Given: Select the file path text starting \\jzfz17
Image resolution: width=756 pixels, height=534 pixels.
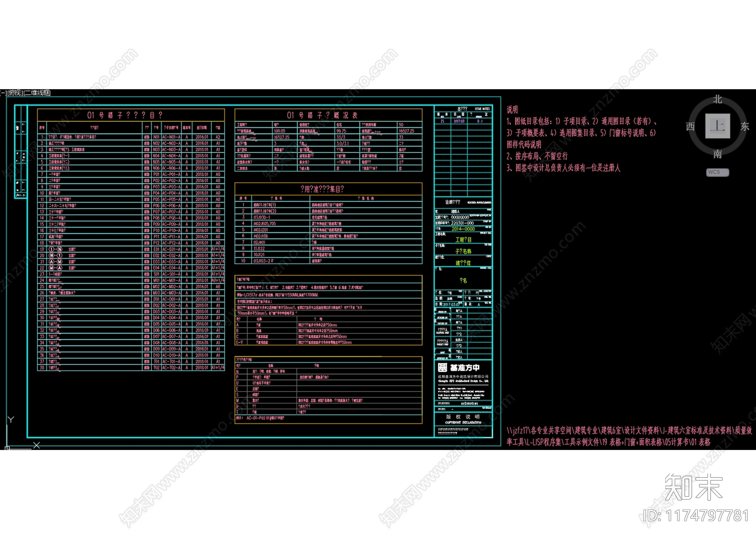Looking at the screenshot, I should pos(629,436).
